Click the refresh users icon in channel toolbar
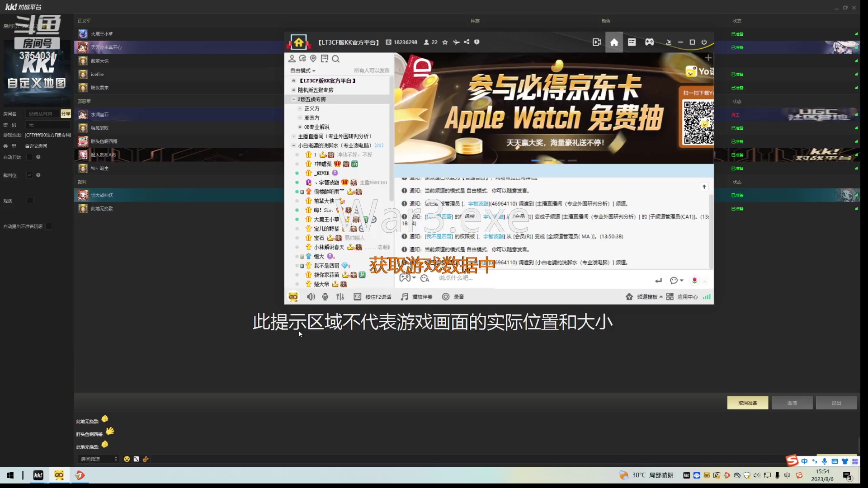The height and width of the screenshot is (488, 868). pos(302,59)
